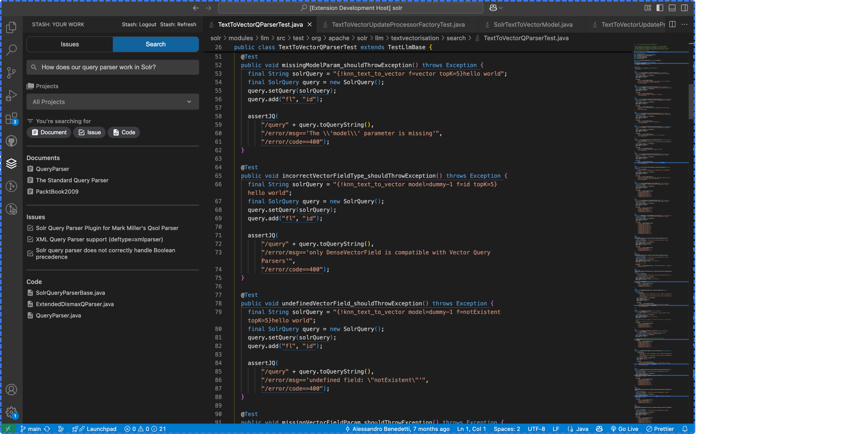Open The Standard Query Parser document
This screenshot has height=434, width=868.
point(72,180)
